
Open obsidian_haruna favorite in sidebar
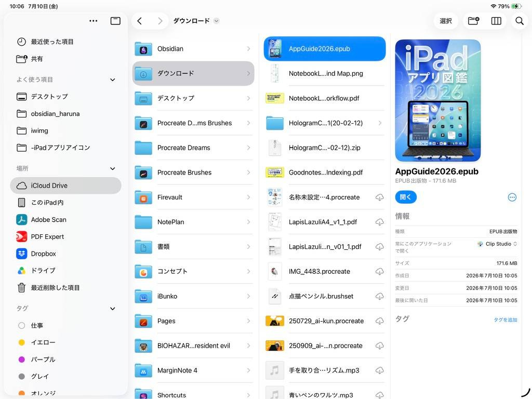click(x=66, y=114)
